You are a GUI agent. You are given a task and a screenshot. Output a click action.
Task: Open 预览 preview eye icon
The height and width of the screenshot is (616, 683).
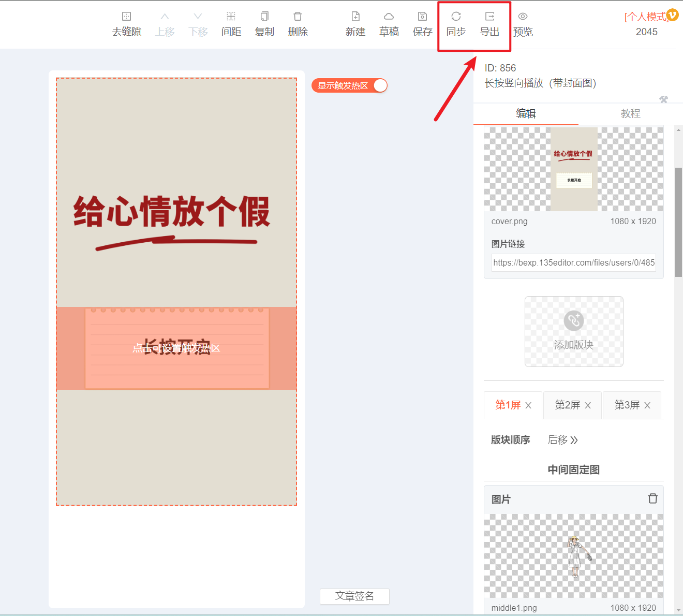point(523,17)
